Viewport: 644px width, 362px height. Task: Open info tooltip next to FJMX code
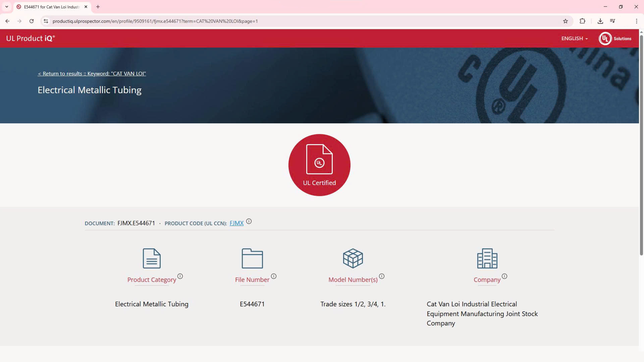249,221
